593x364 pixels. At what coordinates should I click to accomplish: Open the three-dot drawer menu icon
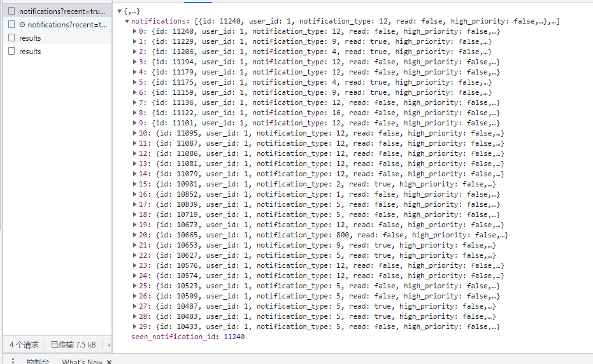[x=13, y=361]
